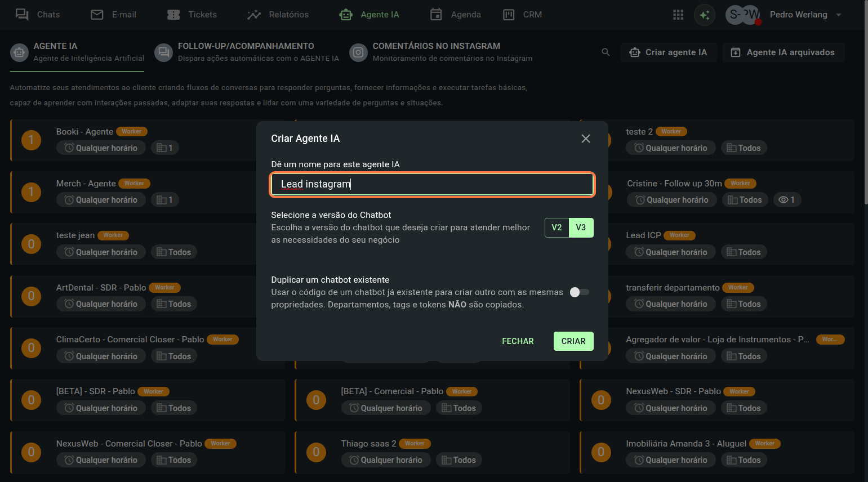Open Agente IA arquivados
This screenshot has width=868, height=482.
click(784, 52)
